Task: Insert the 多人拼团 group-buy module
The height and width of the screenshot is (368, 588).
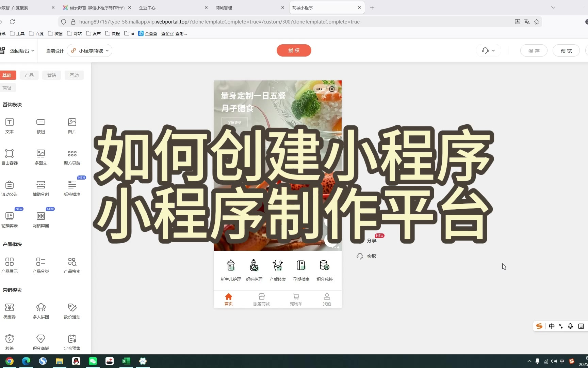Action: [41, 311]
